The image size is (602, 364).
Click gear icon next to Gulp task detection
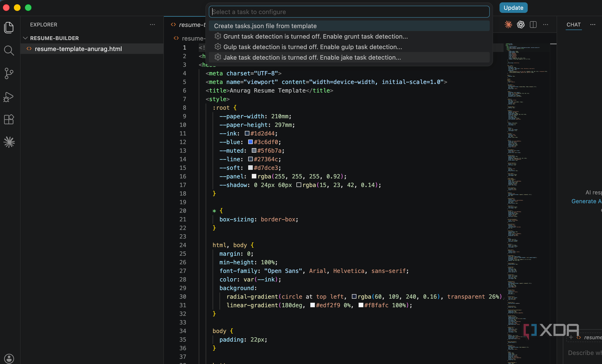coord(218,47)
